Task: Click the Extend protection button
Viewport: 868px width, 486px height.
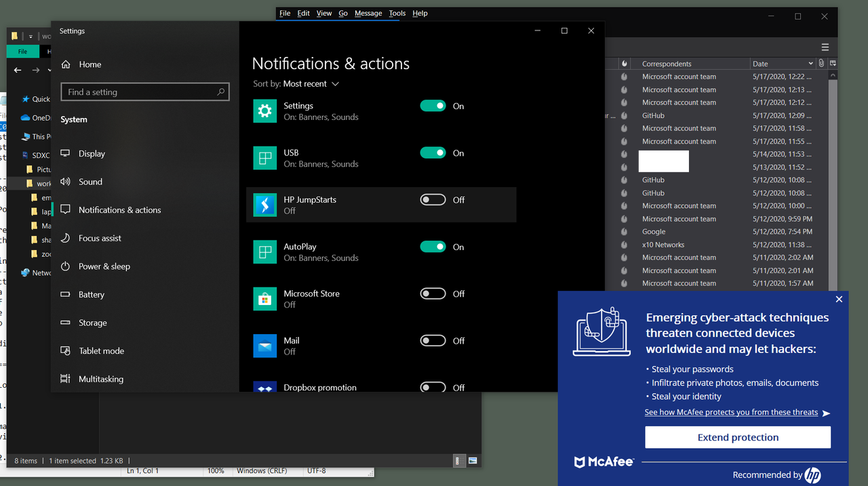Action: coord(738,437)
